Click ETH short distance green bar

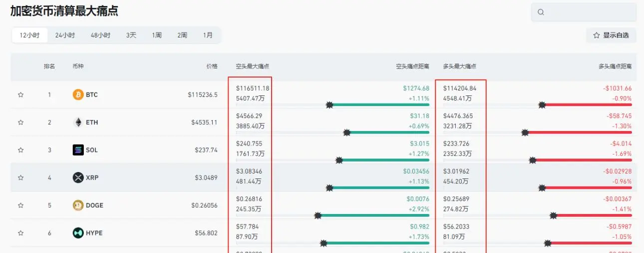[388, 132]
